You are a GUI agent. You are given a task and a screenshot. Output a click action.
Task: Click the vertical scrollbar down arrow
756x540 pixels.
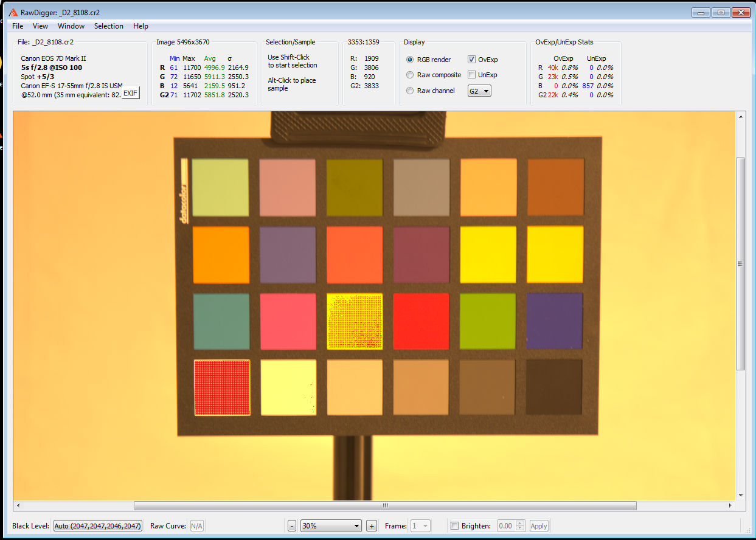pos(740,496)
